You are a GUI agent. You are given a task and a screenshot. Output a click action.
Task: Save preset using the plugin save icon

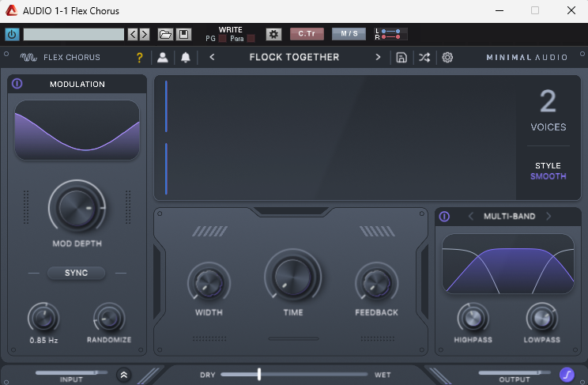click(x=401, y=58)
